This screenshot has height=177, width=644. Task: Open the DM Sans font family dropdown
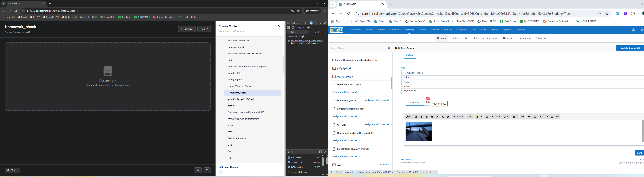pos(458,117)
